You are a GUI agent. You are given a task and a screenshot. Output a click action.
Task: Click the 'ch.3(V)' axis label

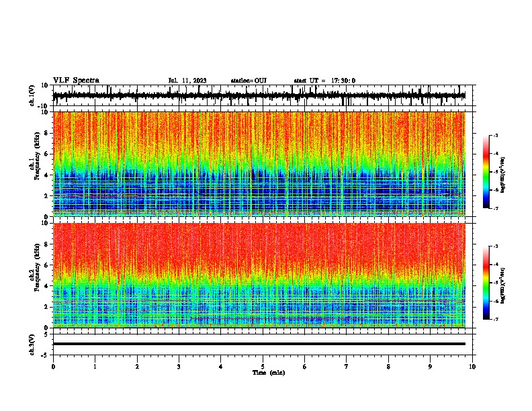32,345
